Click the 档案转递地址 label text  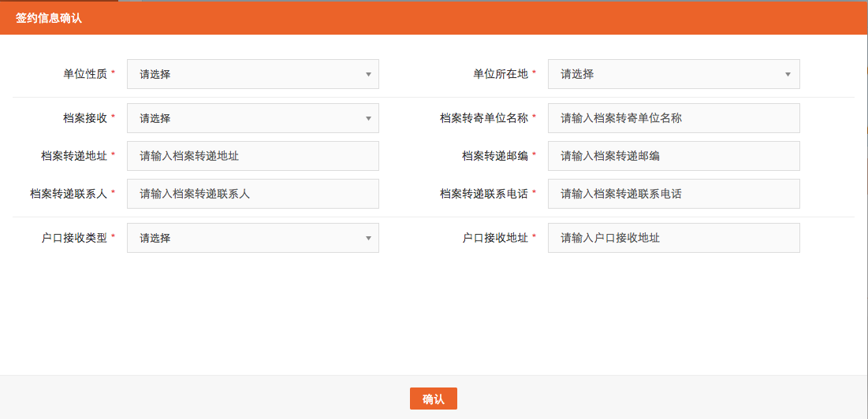(x=74, y=156)
